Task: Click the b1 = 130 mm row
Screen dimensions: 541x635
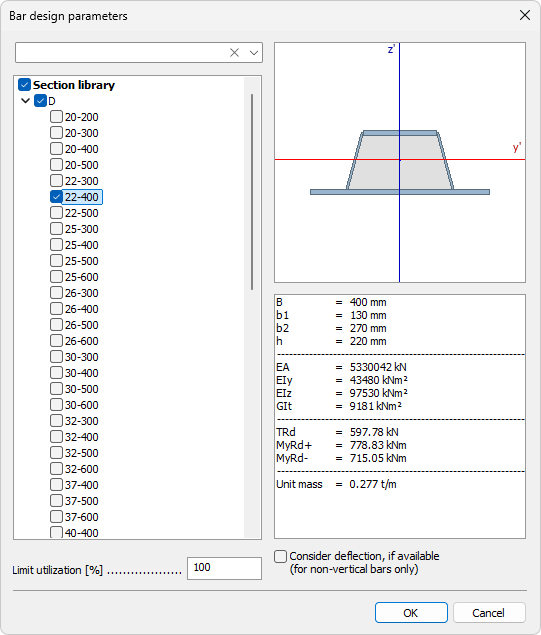Action: tap(331, 315)
